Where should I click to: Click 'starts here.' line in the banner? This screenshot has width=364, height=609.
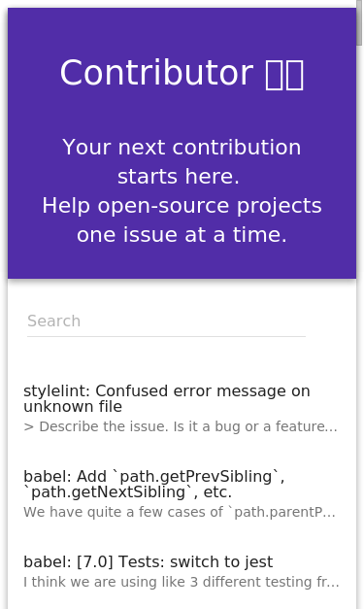[179, 177]
